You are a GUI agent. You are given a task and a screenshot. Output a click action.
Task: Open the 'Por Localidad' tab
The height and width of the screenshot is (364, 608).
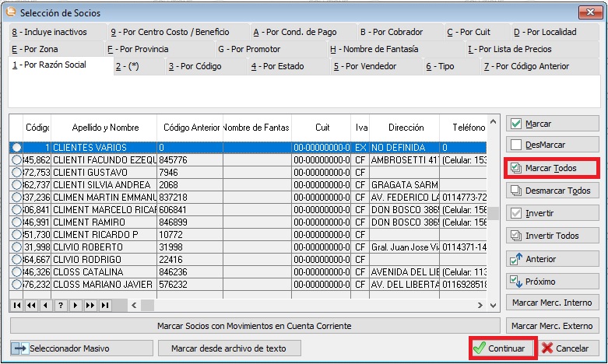click(x=545, y=32)
